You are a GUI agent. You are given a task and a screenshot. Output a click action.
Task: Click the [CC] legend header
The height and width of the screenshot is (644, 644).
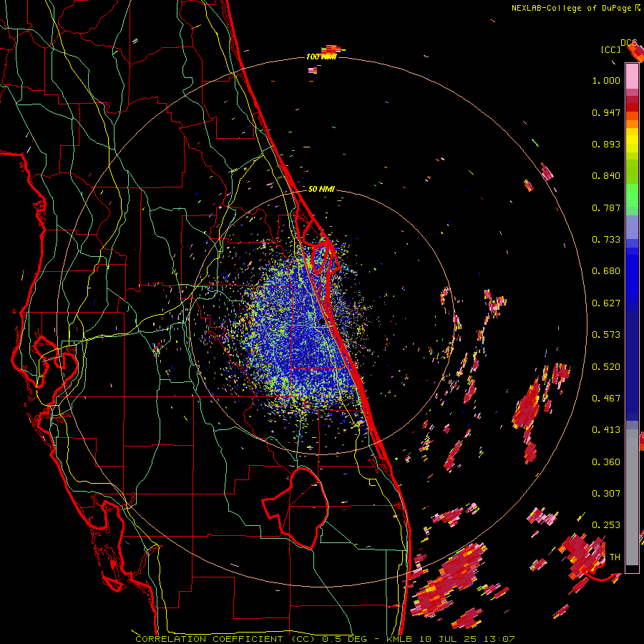[611, 49]
